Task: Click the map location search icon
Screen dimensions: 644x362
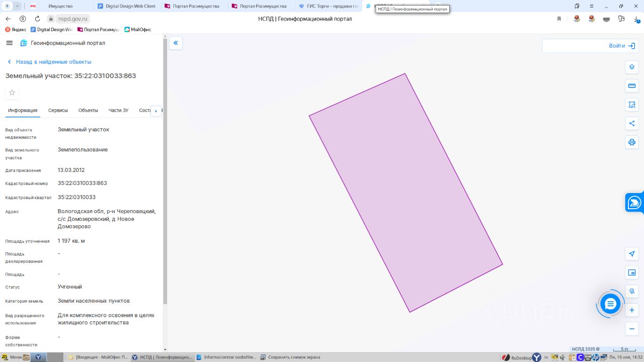Action: (x=632, y=291)
